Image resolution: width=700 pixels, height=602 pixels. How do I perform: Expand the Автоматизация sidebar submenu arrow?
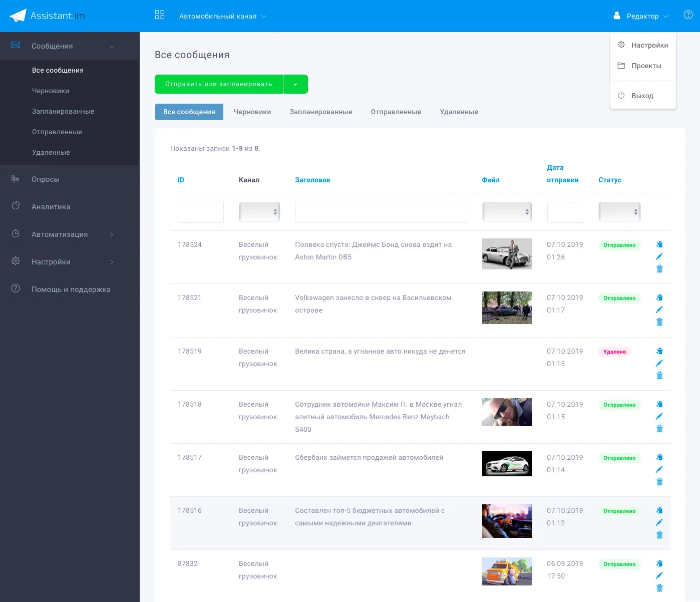112,234
